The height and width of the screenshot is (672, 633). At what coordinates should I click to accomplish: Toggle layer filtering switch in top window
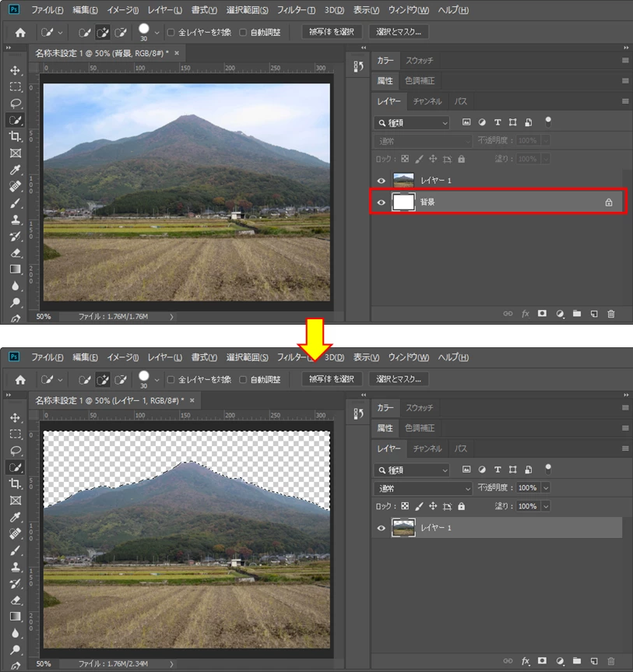coord(547,122)
